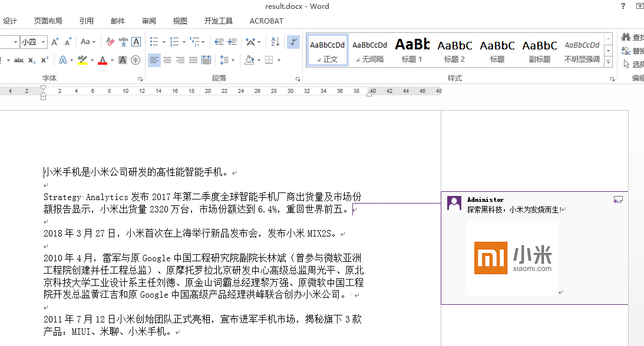The height and width of the screenshot is (346, 644).
Task: Clear all formatting with the eraser icon
Action: tap(110, 42)
